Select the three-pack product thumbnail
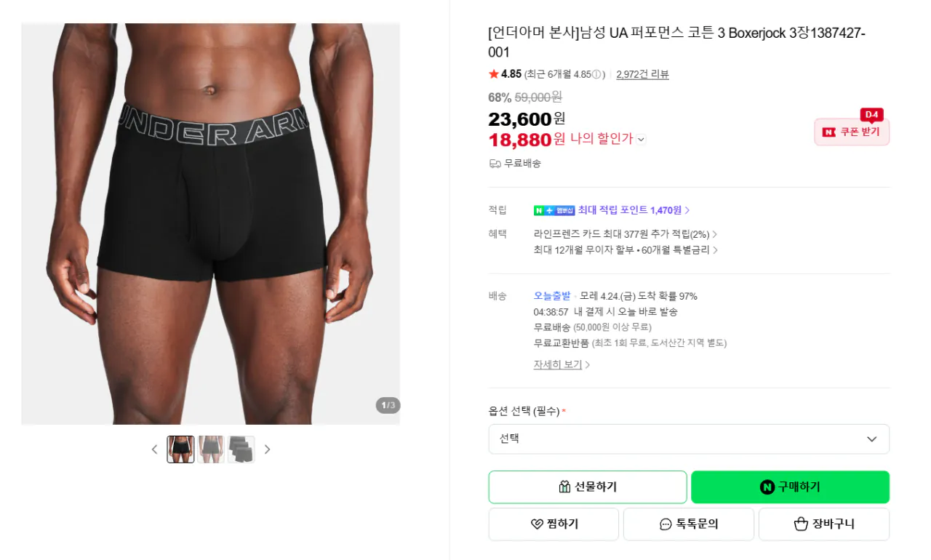931x560 pixels. click(x=241, y=449)
